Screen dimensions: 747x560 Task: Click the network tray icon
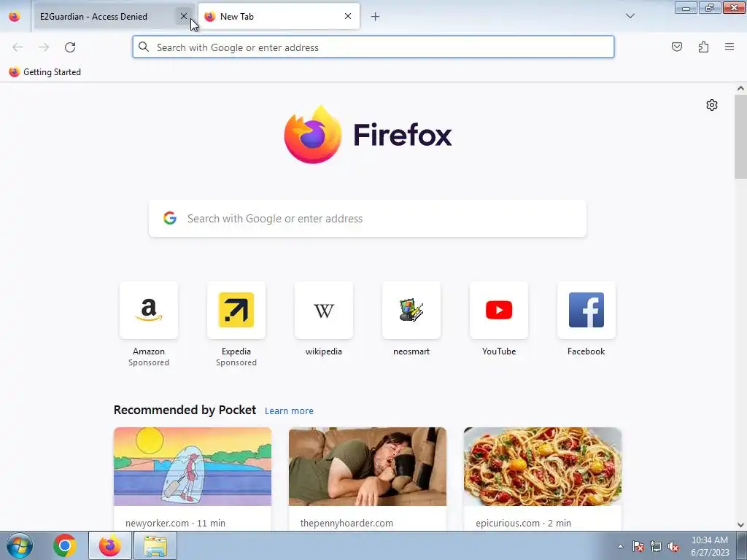click(656, 546)
